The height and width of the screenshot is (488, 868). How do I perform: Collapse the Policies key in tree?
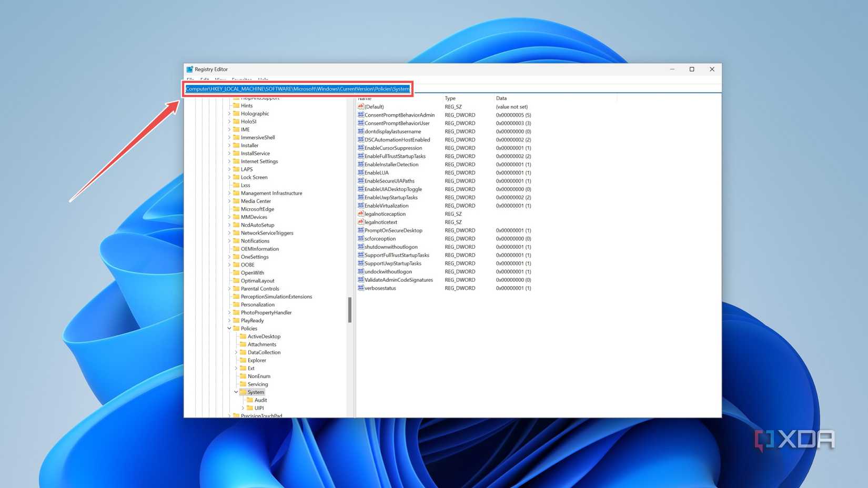[229, 329]
